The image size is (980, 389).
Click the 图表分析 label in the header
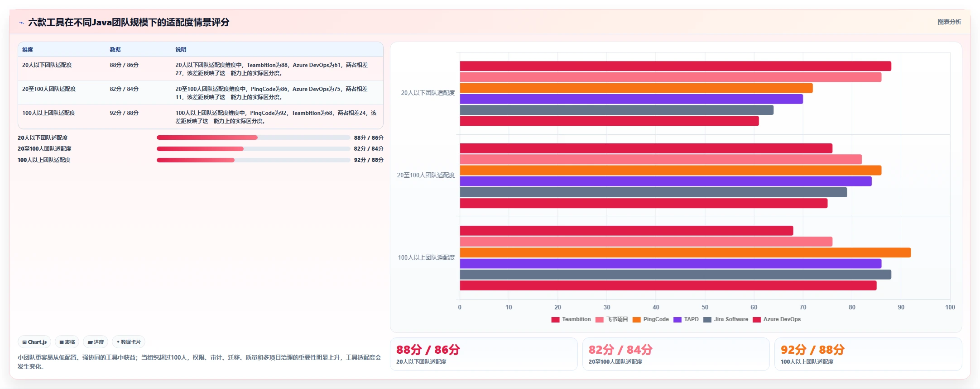(x=949, y=22)
